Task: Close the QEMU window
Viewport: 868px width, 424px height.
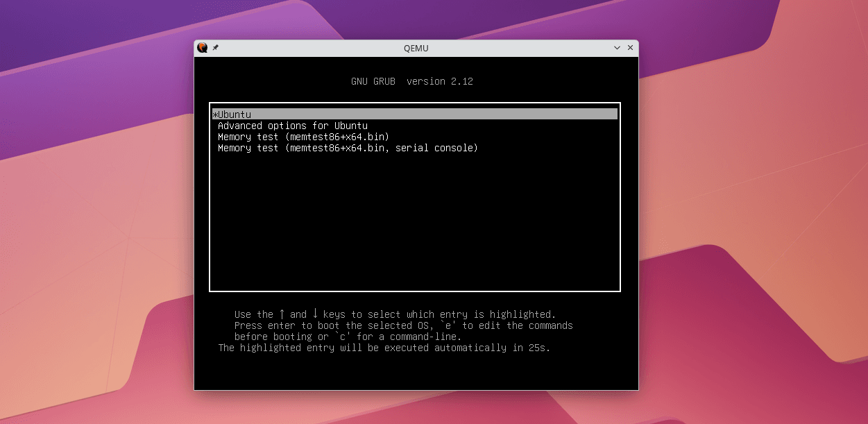Action: click(630, 48)
